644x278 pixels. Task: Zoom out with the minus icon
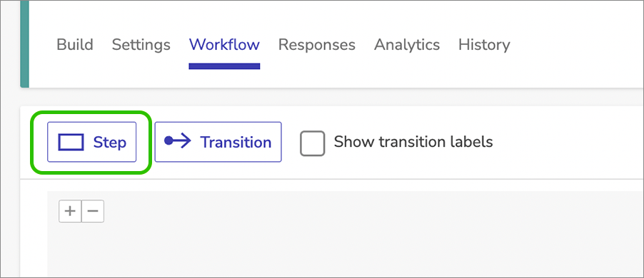tap(93, 211)
